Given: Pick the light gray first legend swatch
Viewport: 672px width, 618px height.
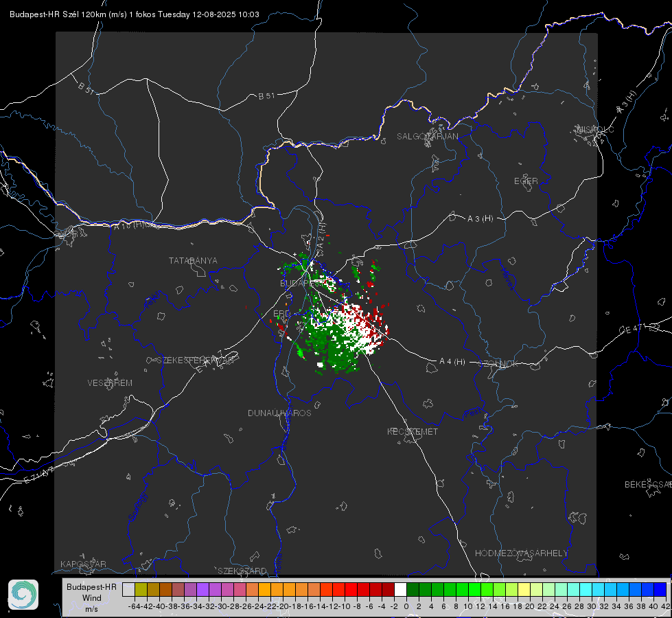Looking at the screenshot, I should click(128, 589).
